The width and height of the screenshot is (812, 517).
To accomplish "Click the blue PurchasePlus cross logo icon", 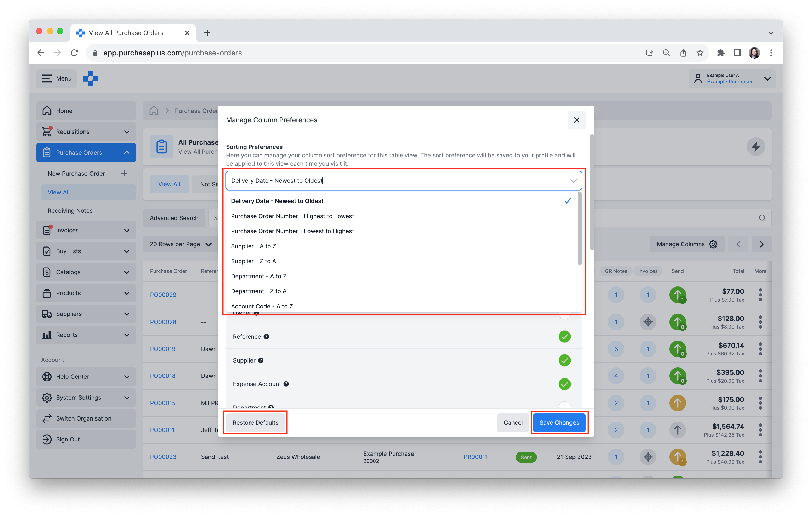I will (x=91, y=78).
